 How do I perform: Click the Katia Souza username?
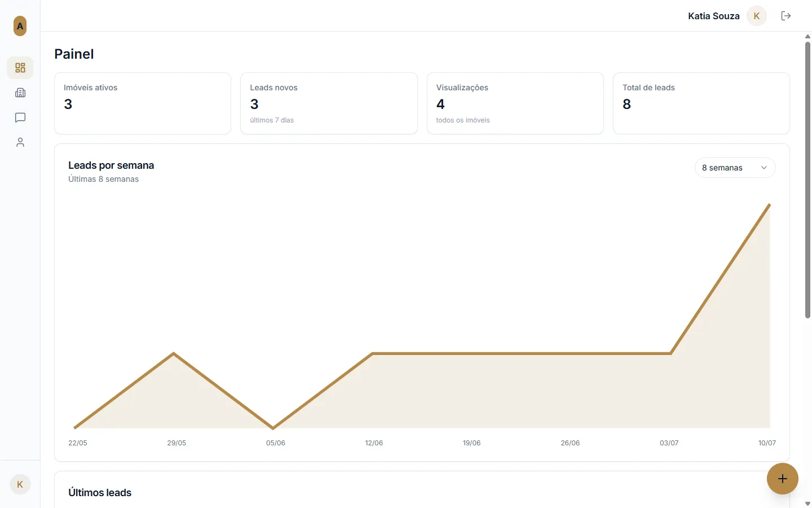click(714, 16)
